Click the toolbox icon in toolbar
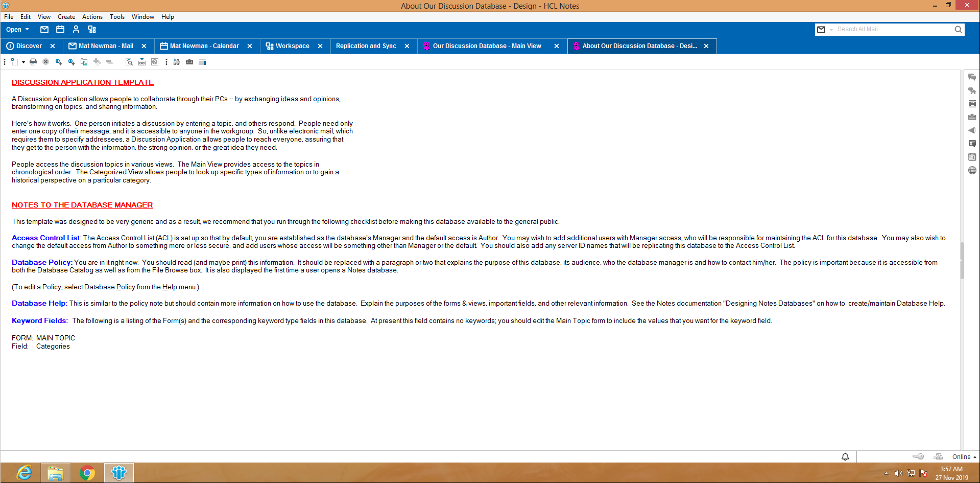This screenshot has width=980, height=483. coord(189,62)
